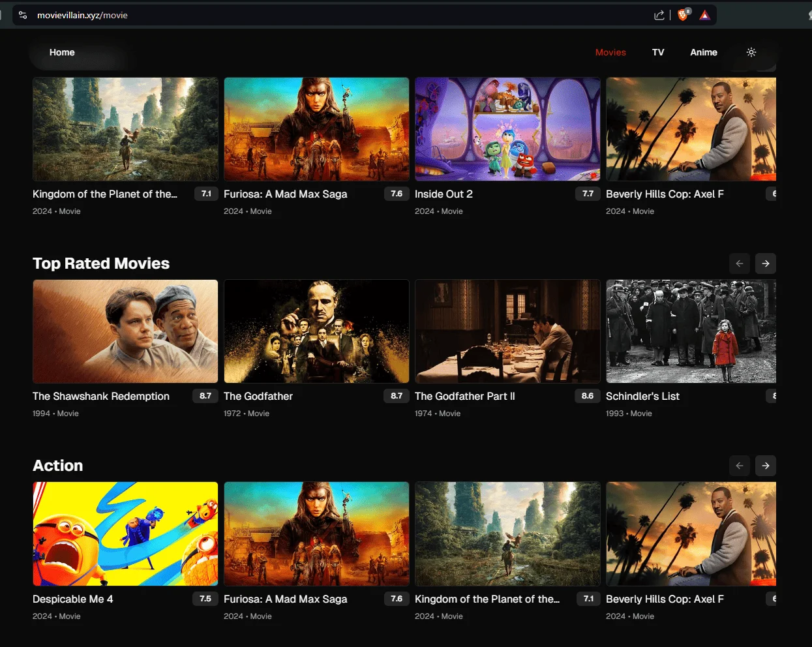Viewport: 812px width, 647px height.
Task: Show next Action movies with right arrow
Action: coord(766,466)
